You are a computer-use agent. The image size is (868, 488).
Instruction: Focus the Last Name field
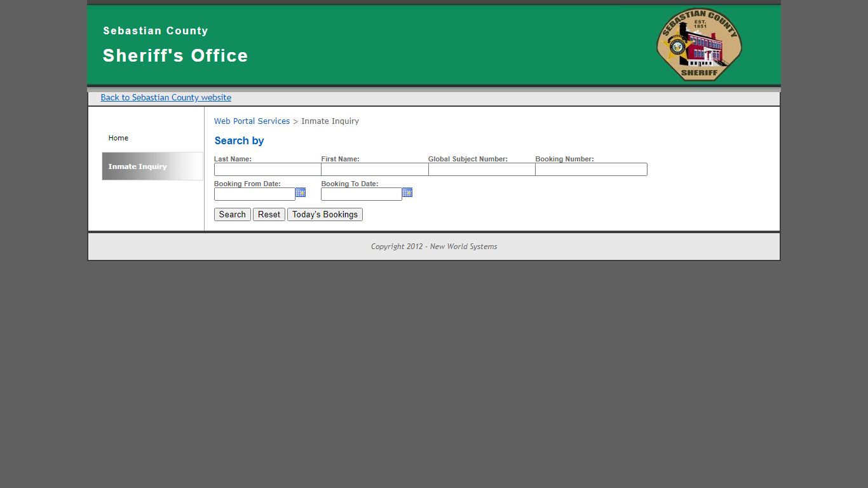pyautogui.click(x=268, y=170)
